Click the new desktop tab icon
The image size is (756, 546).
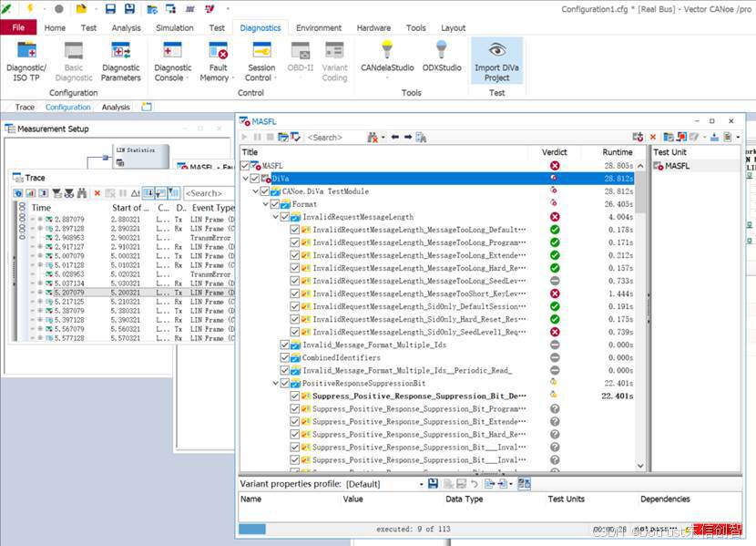coord(147,107)
